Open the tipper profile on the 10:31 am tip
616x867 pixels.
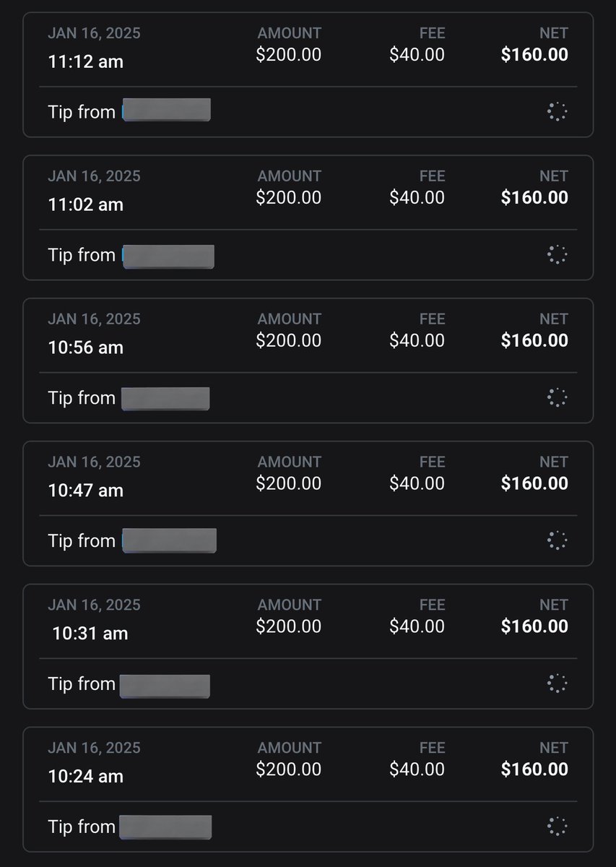165,686
